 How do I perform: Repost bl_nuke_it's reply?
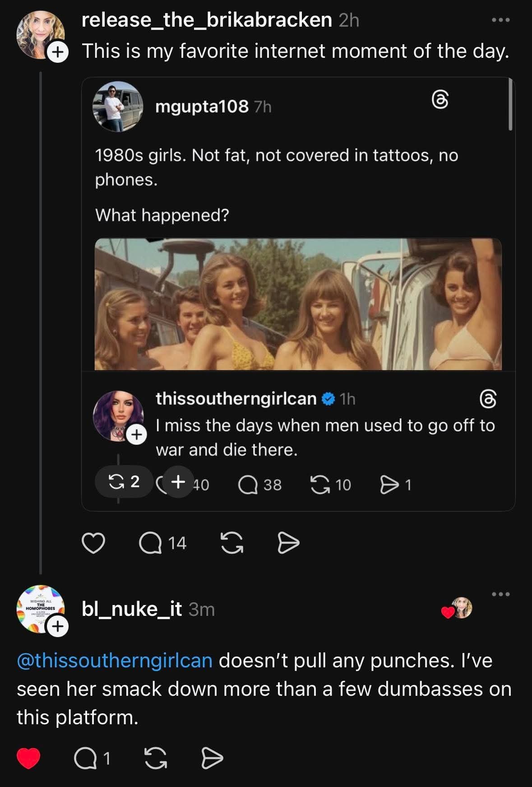155,759
